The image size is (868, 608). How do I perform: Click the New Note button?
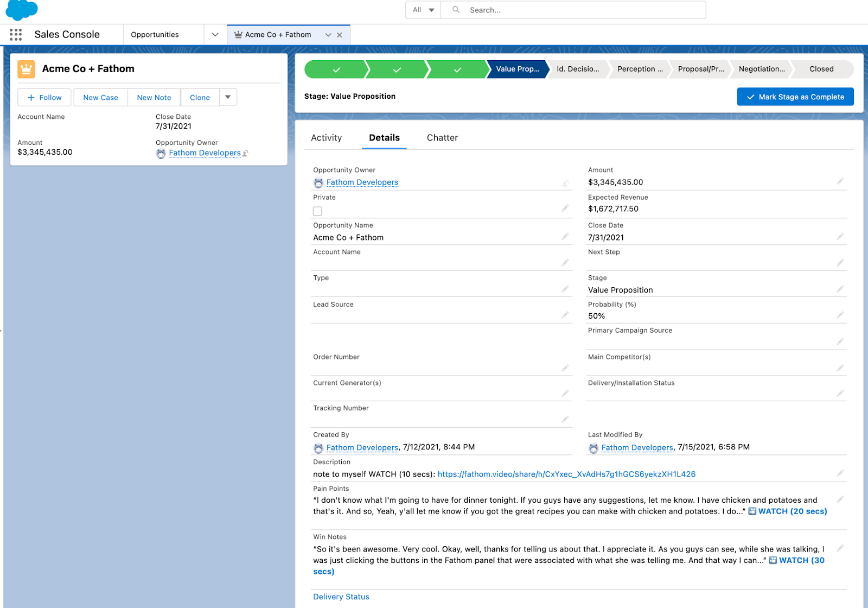(x=154, y=97)
